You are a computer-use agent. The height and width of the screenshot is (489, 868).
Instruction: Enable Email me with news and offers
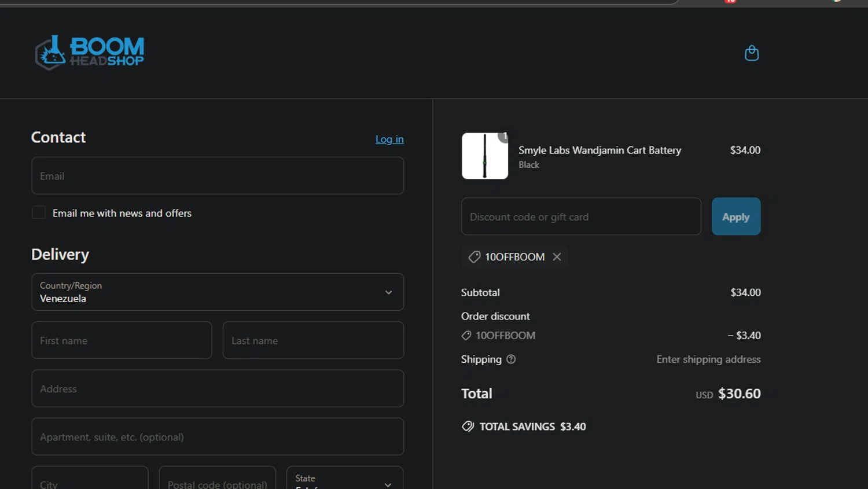tap(39, 213)
